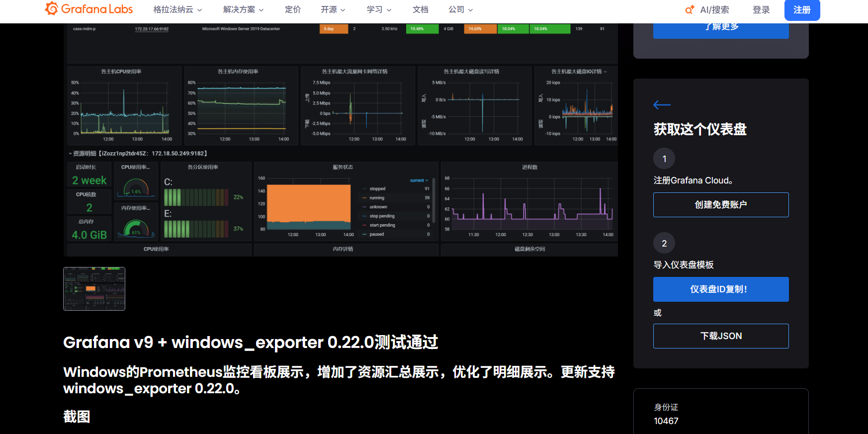Click the 身份证 label
Viewport: 868px width, 434px height.
(x=666, y=407)
